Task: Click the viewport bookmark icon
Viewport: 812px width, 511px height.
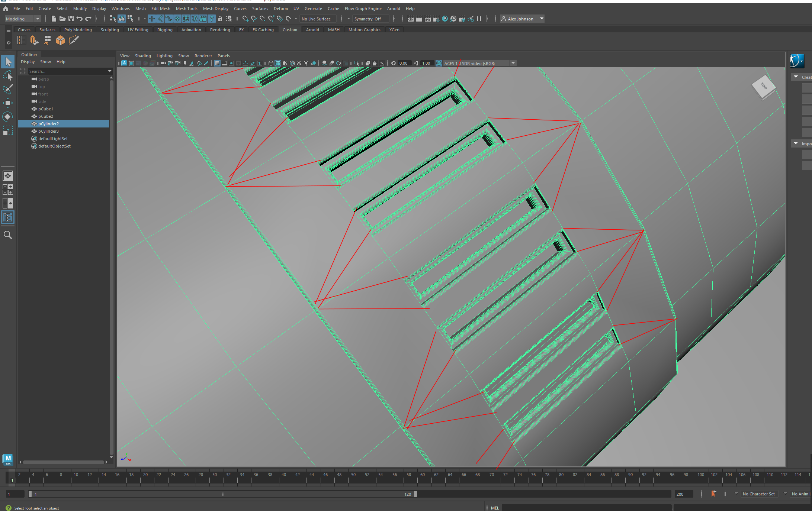Action: click(185, 63)
